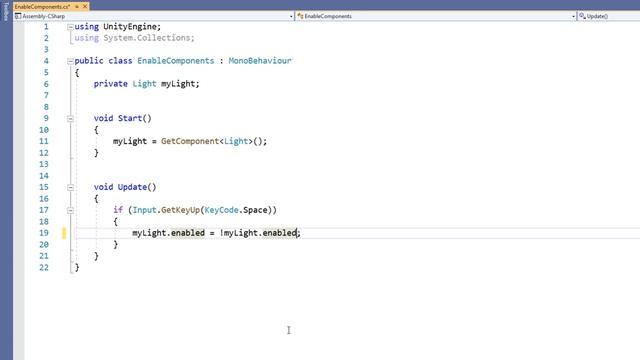Open the Toolbox side panel tab
Screen dimensions: 640x360
[6, 11]
